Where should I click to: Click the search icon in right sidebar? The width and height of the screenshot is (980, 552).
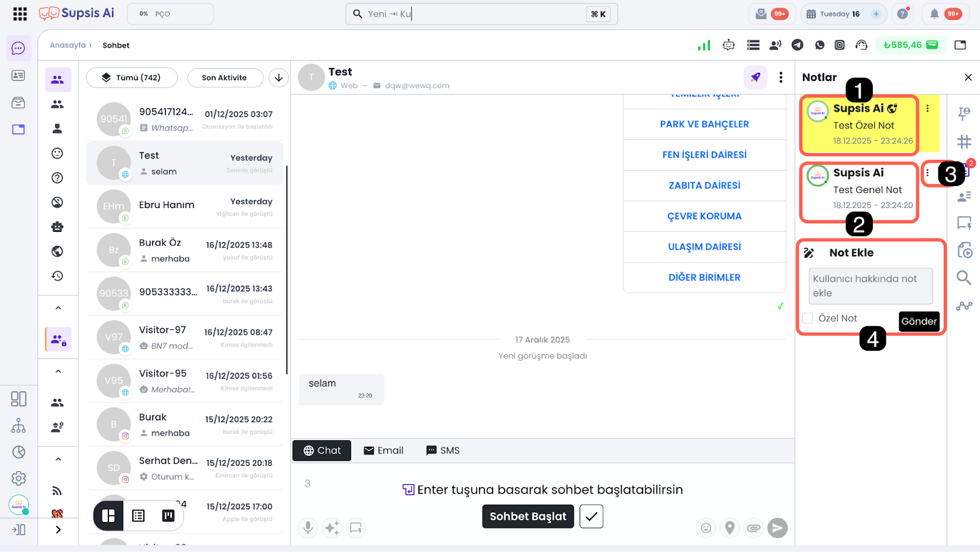coord(963,278)
